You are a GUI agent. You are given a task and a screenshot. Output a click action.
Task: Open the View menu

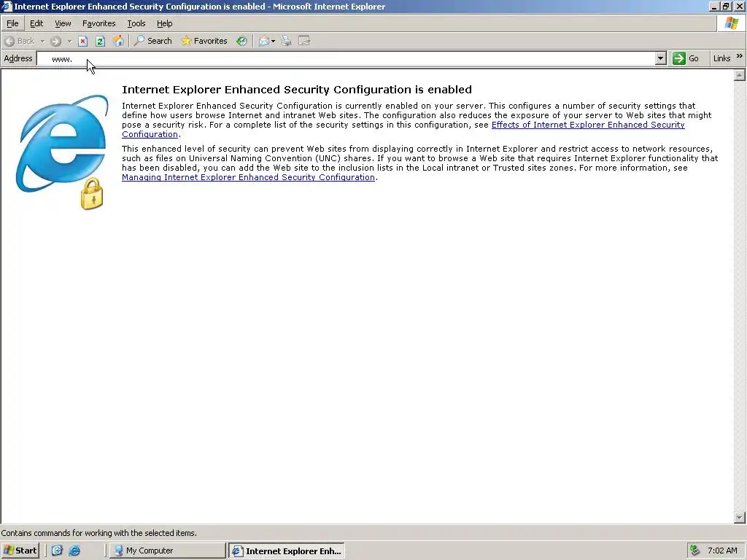click(63, 23)
